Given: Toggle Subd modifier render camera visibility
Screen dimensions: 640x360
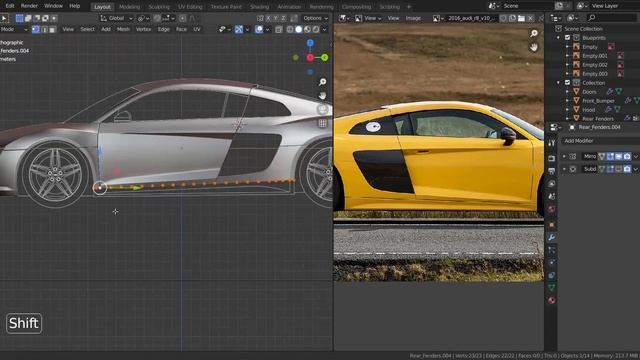Looking at the screenshot, I should pyautogui.click(x=627, y=169).
